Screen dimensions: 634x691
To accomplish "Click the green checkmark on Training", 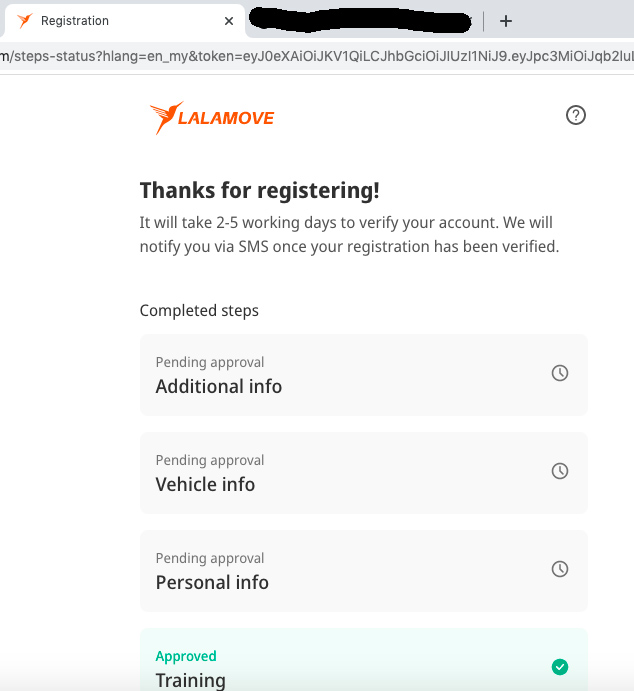I will tap(560, 667).
